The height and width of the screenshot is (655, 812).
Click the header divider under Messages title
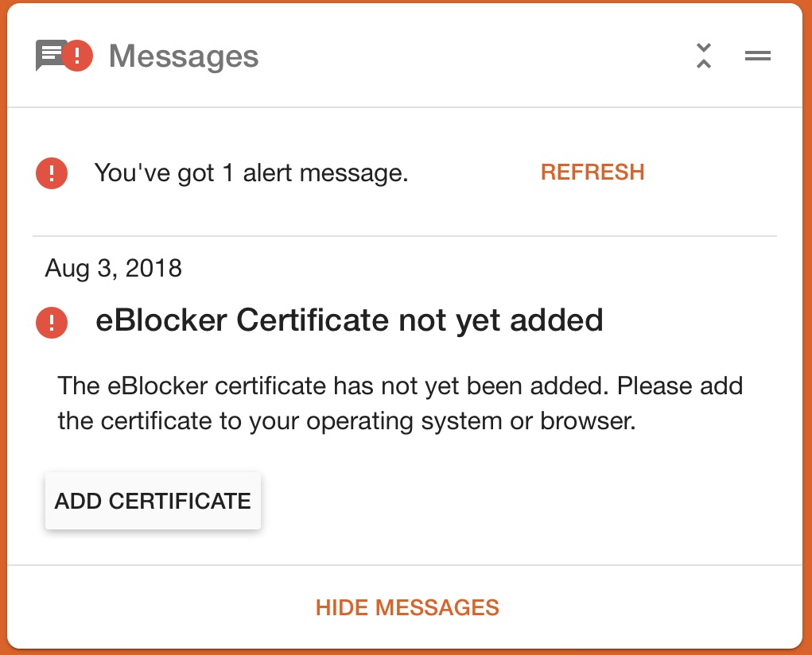(x=405, y=107)
